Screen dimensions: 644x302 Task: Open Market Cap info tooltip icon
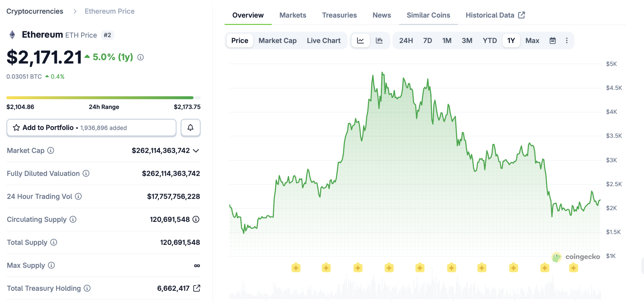pyautogui.click(x=51, y=151)
